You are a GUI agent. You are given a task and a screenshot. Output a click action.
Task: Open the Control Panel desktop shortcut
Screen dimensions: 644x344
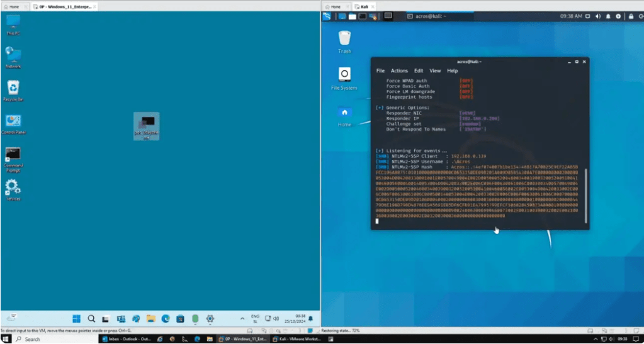coord(13,121)
